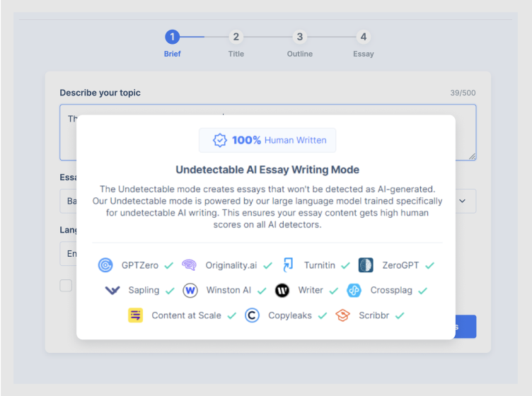The image size is (532, 396).
Task: Open the essay type dropdown chevron
Action: 462,201
